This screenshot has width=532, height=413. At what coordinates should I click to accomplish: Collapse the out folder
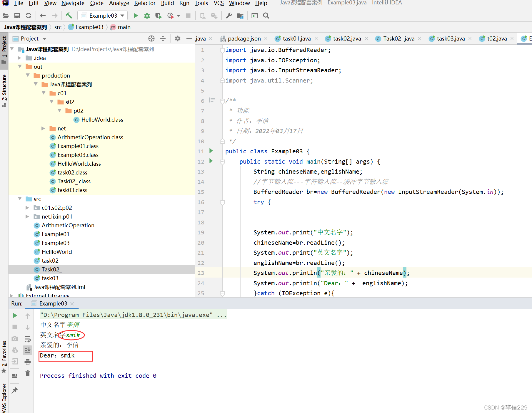pos(20,66)
